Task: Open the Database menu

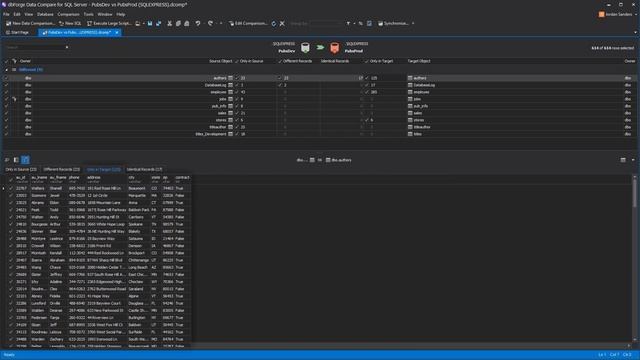Action: [45, 14]
